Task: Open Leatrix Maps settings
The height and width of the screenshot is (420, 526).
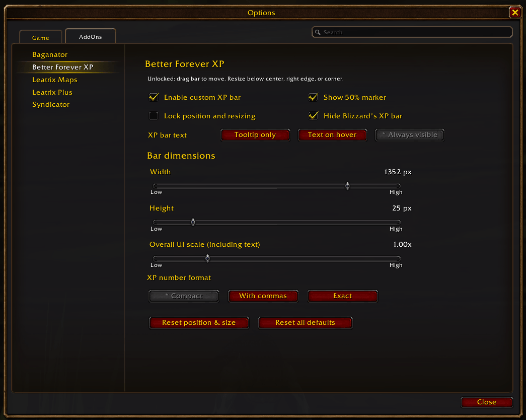Action: coord(55,80)
